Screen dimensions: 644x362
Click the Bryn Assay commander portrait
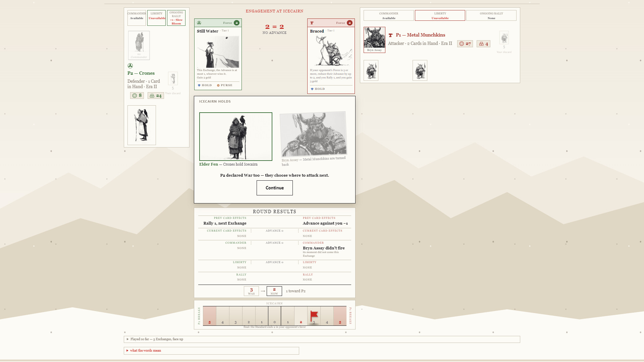[374, 40]
